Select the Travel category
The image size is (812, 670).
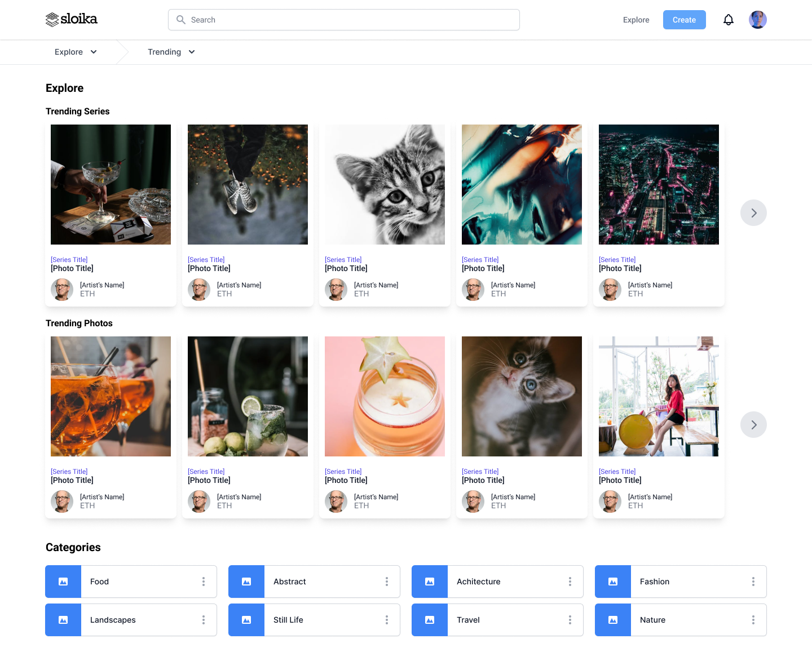(x=497, y=620)
